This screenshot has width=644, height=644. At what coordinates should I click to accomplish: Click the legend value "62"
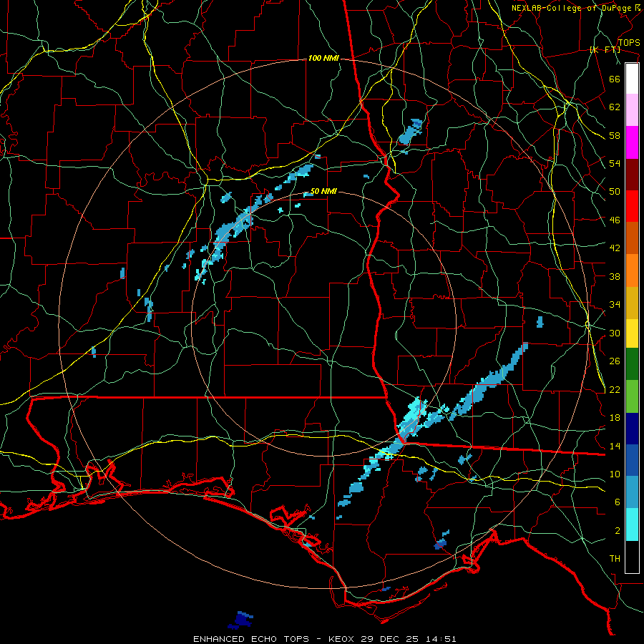coord(615,107)
